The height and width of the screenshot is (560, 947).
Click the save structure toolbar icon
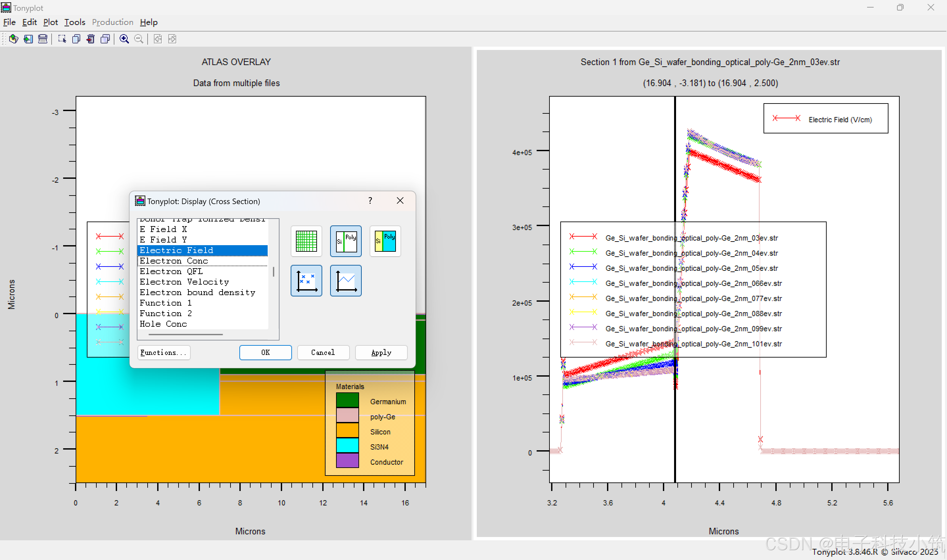pyautogui.click(x=28, y=39)
